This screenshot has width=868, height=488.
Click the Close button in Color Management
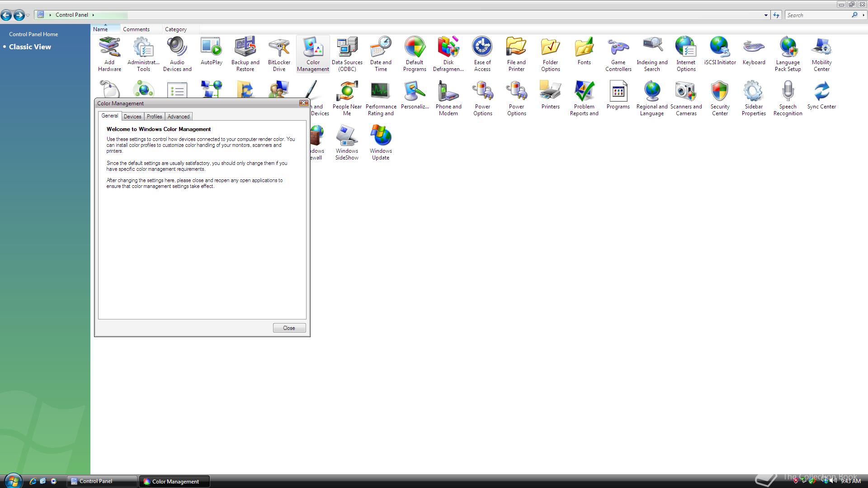(x=289, y=328)
